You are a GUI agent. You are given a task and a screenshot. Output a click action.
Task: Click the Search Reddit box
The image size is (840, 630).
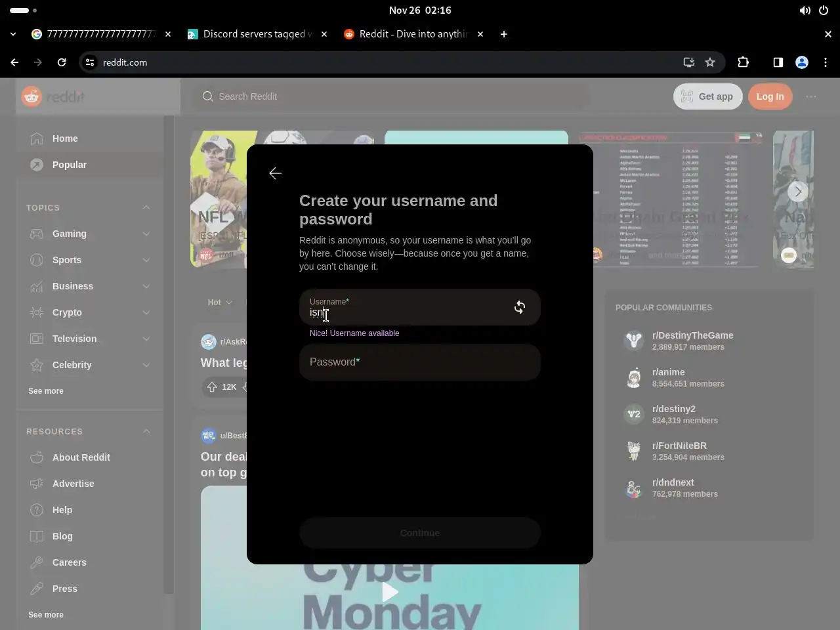click(x=390, y=96)
